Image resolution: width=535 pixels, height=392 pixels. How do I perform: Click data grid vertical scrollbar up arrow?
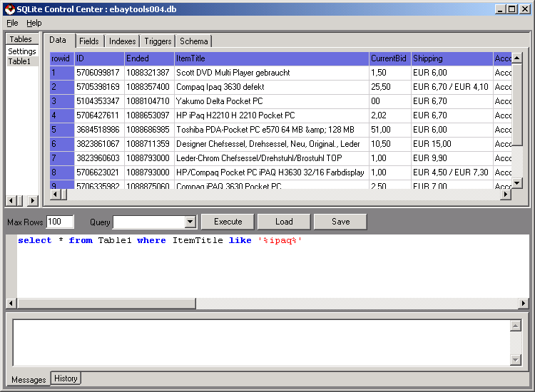click(518, 58)
